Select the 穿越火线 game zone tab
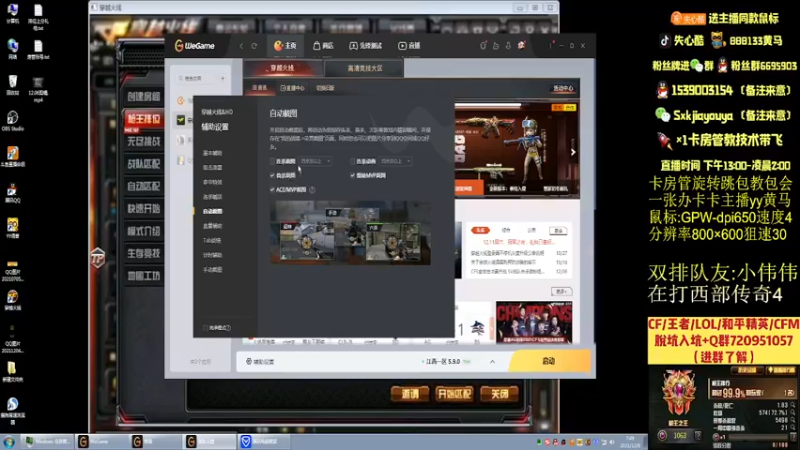This screenshot has width=800, height=450. point(282,68)
